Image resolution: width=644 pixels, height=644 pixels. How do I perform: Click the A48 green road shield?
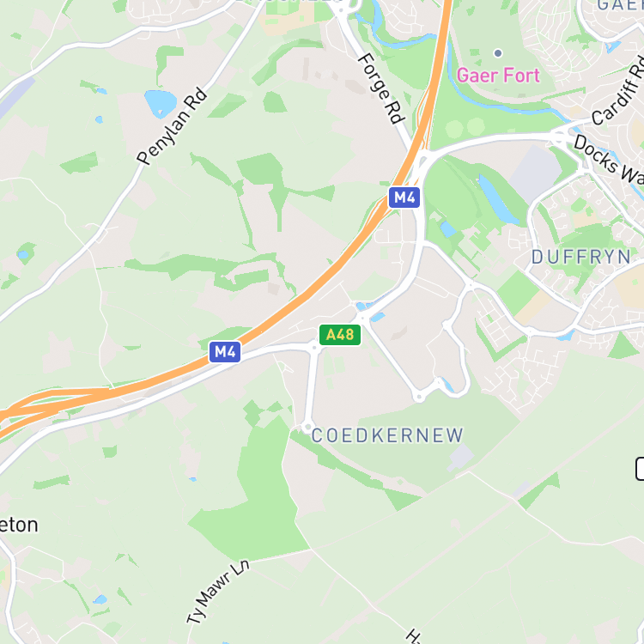340,335
